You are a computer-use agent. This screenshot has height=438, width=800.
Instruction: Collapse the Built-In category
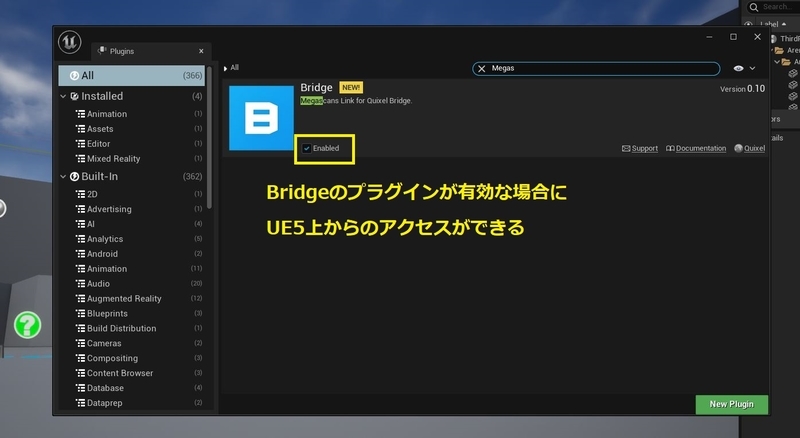point(63,176)
